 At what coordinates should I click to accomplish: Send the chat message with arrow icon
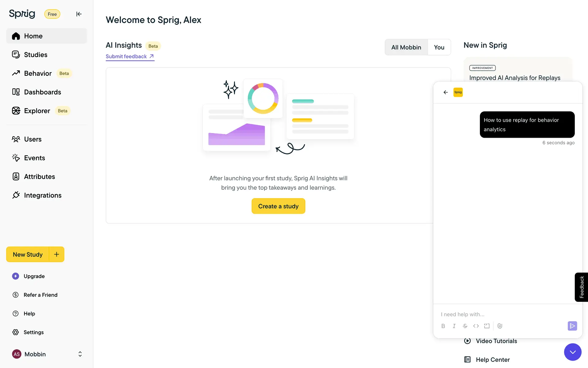[572, 326]
